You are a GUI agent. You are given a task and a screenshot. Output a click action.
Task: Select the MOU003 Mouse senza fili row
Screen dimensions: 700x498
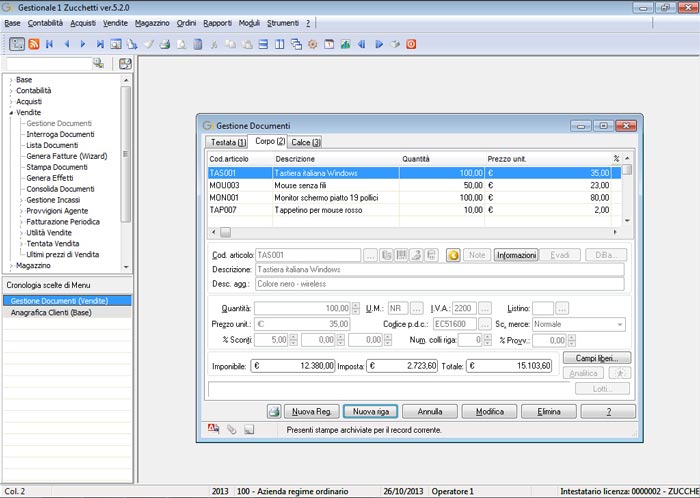tap(414, 185)
